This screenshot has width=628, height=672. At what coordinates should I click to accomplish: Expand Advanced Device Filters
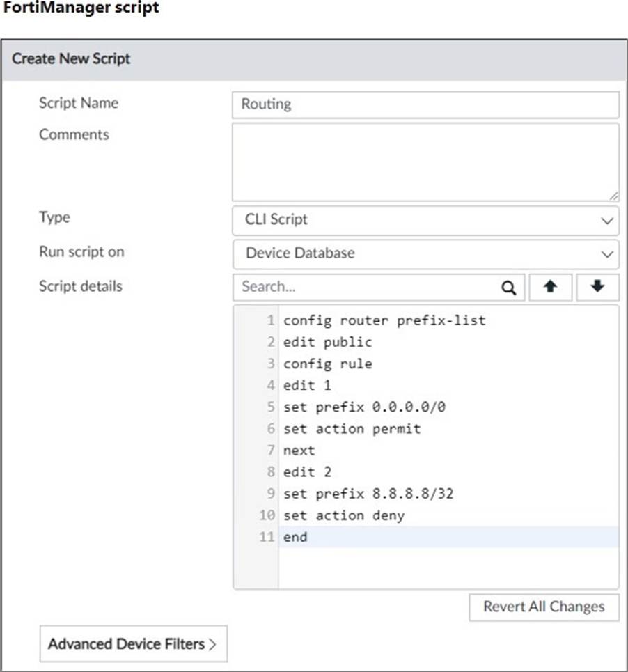tap(133, 643)
